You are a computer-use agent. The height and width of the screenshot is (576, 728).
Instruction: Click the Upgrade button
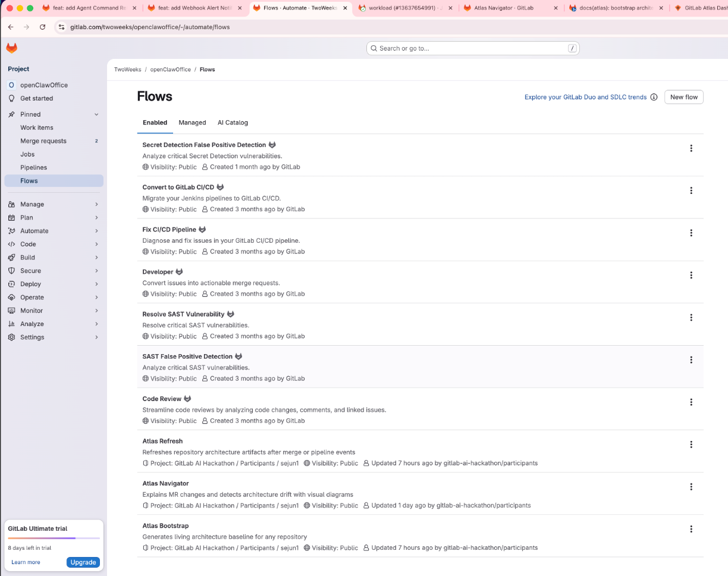click(x=83, y=562)
